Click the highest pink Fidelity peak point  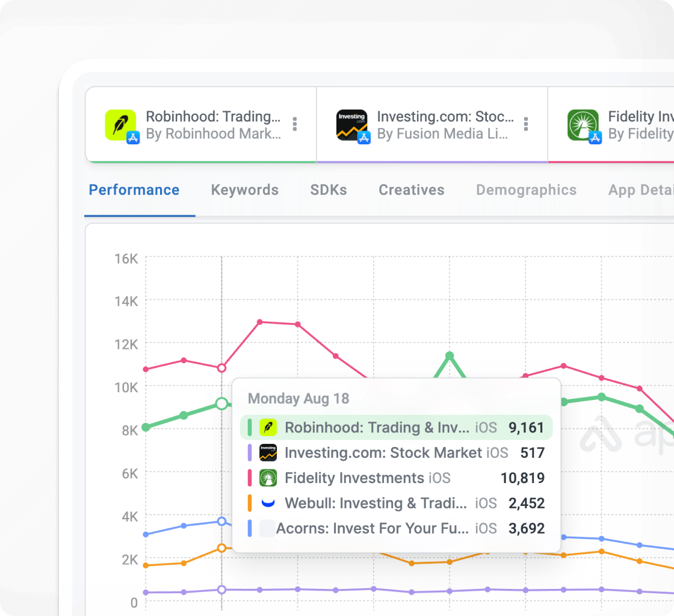(x=259, y=322)
